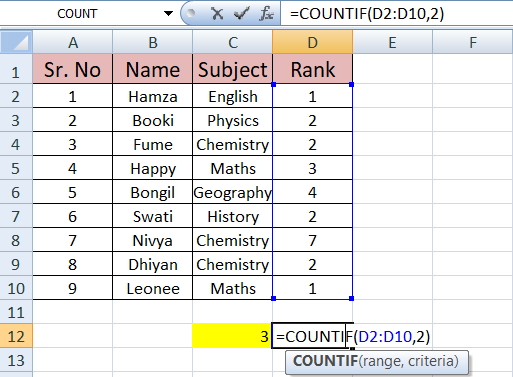Click the Subject header cell

tap(232, 69)
